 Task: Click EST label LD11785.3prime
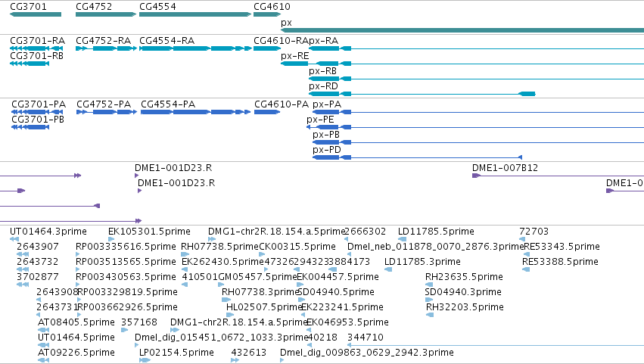click(x=422, y=262)
